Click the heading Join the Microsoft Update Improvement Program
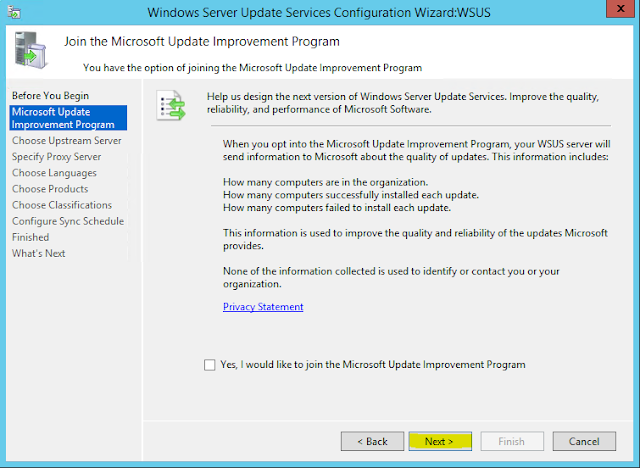Viewport: 640px width, 468px height. click(202, 42)
